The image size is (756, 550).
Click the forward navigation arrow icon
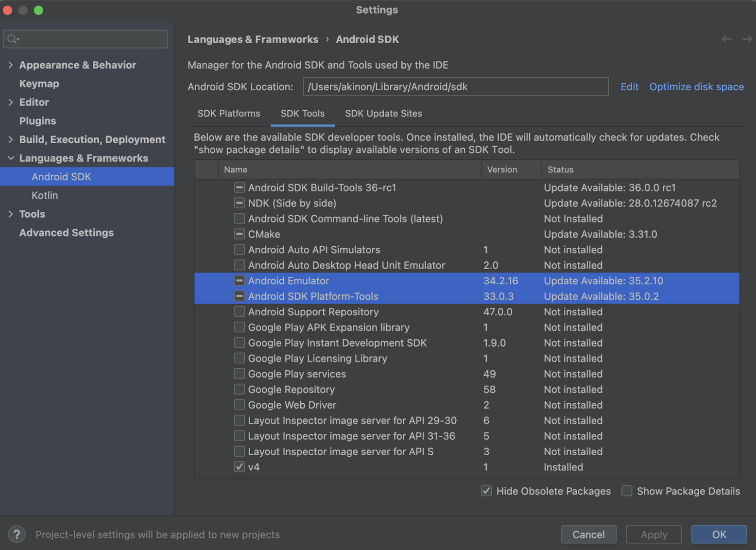point(747,39)
